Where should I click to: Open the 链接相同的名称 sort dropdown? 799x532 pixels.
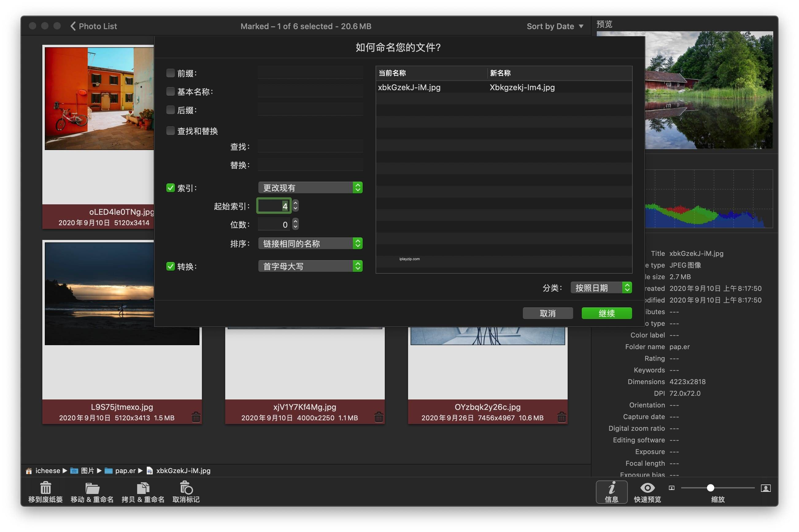310,243
